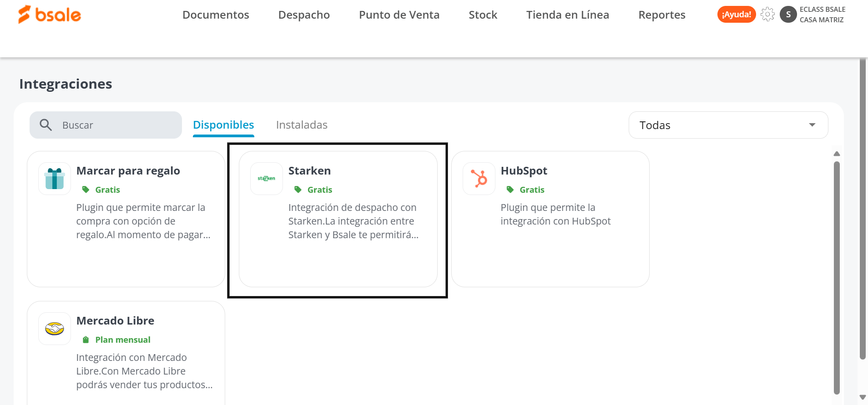Screen dimensions: 868x405
Task: Click the HubSpot logo icon
Action: point(479,179)
